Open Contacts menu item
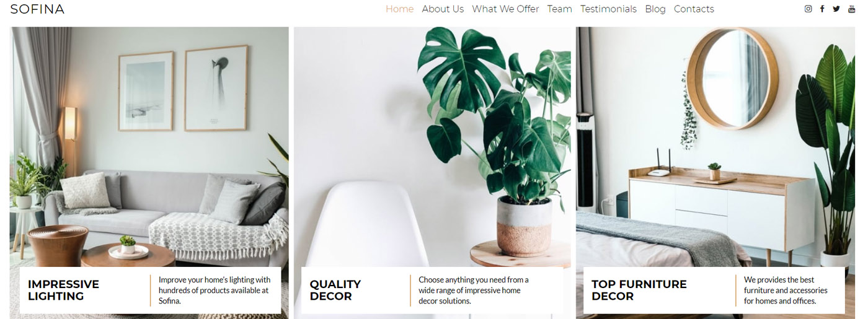Image resolution: width=868 pixels, height=319 pixels. coord(694,9)
